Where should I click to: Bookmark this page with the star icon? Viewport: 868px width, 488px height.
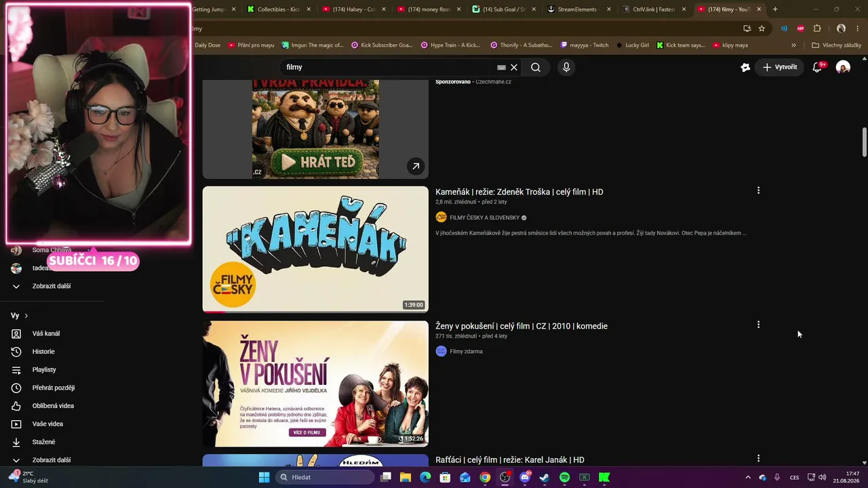tap(762, 28)
